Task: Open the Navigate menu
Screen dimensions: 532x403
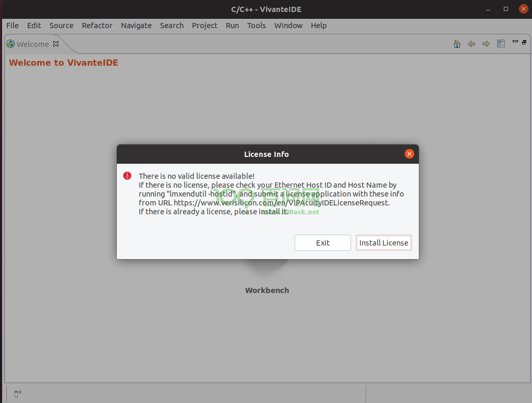Action: [136, 26]
